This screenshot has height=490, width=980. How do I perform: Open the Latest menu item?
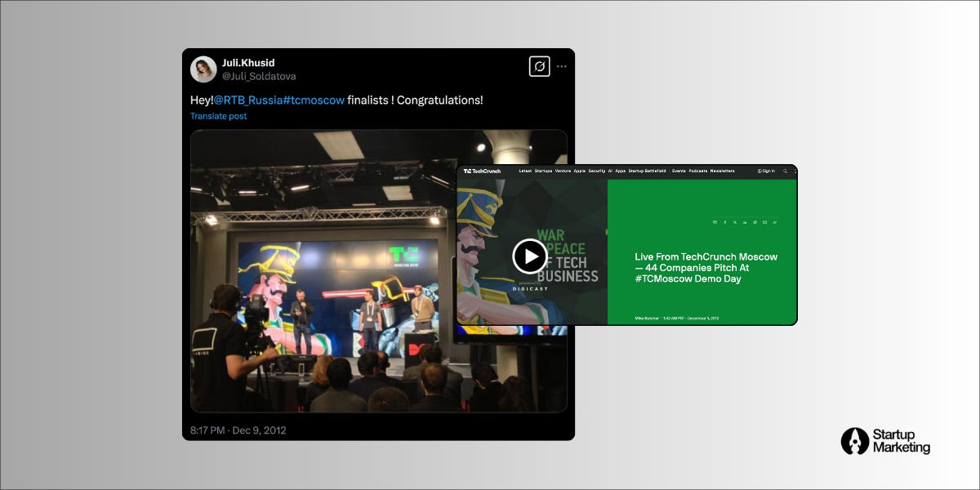pos(526,171)
